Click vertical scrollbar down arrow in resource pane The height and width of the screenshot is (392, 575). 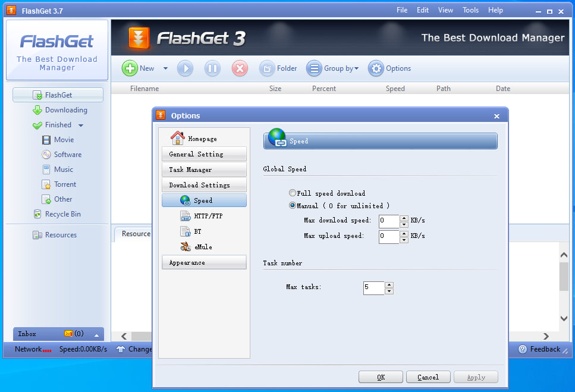[564, 318]
